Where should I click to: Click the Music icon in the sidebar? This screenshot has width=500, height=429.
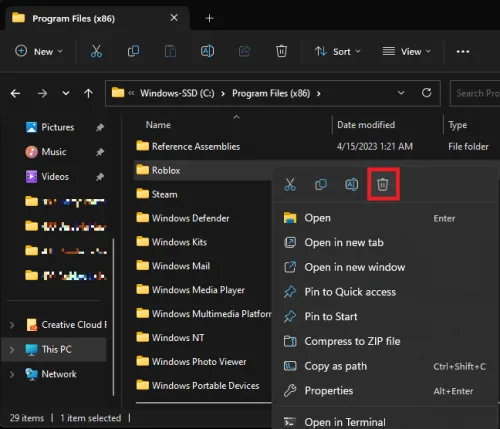[x=31, y=152]
